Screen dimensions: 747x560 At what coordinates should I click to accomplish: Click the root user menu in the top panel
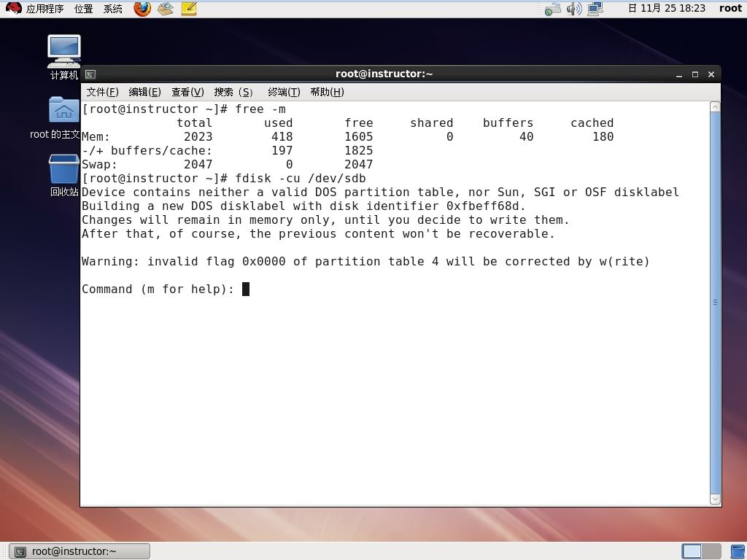pyautogui.click(x=730, y=8)
